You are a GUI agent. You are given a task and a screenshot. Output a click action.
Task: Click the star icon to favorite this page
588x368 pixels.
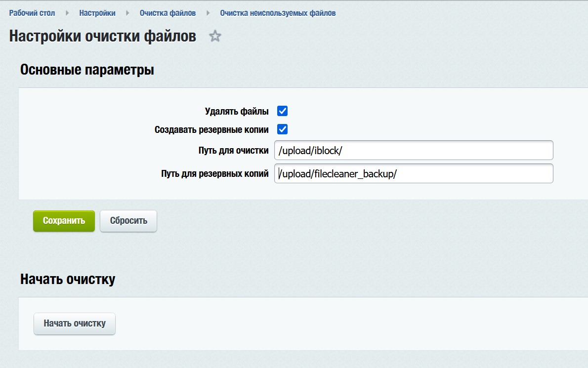tap(214, 36)
